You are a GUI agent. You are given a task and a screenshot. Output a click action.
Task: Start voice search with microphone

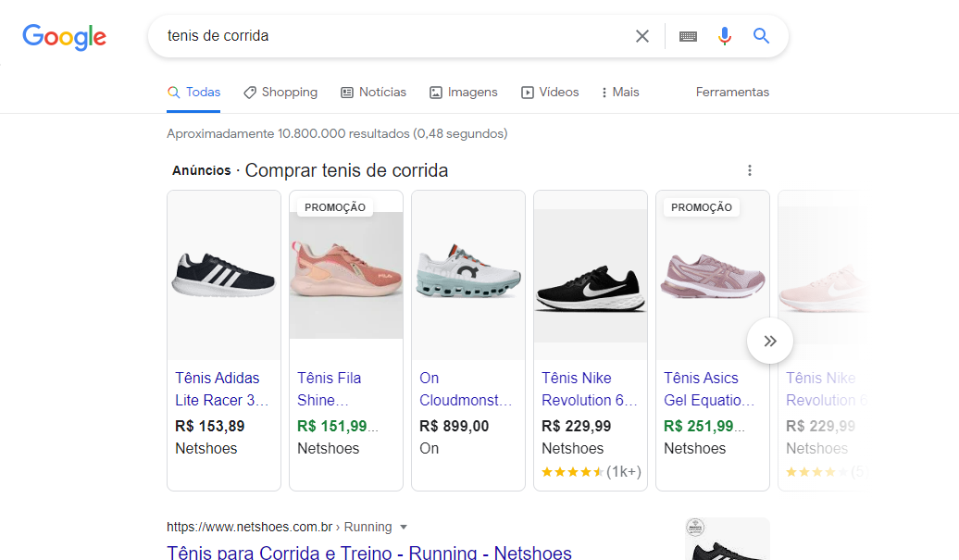click(725, 36)
